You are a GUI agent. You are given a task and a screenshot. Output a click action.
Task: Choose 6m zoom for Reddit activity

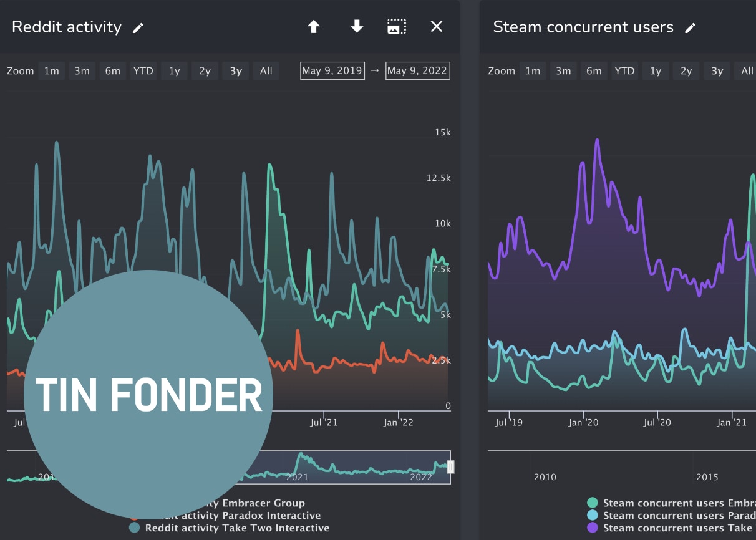113,71
